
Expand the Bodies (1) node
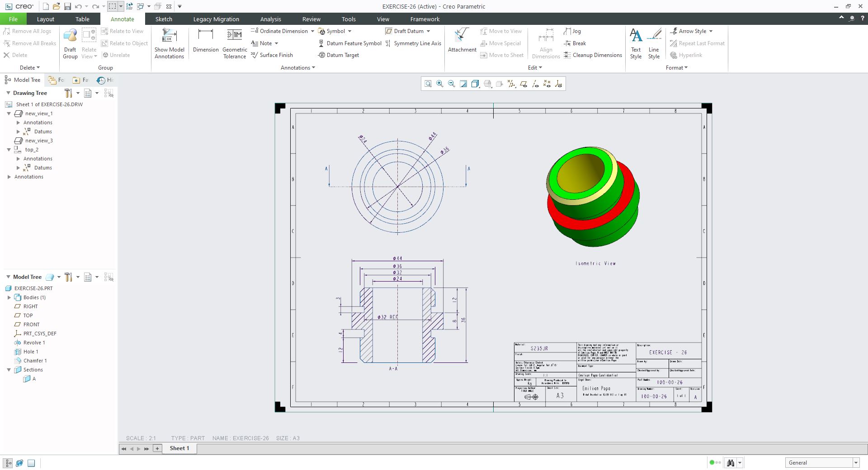point(9,297)
